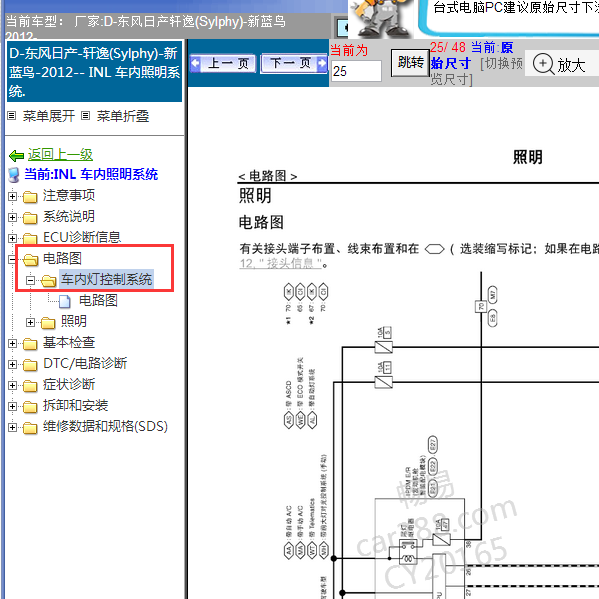Select the 症状诊断 tree item
The image size is (599, 599).
pyautogui.click(x=69, y=385)
